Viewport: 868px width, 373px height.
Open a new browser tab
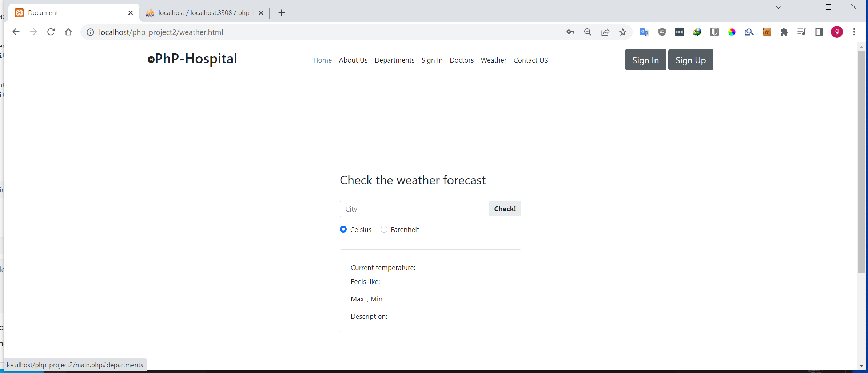282,13
